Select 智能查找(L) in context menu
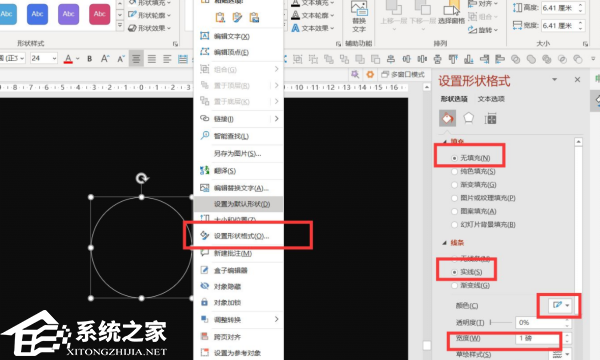 click(239, 136)
